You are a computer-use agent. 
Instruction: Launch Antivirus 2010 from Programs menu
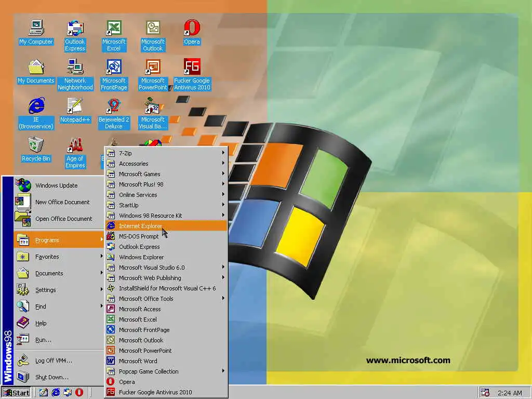166,392
